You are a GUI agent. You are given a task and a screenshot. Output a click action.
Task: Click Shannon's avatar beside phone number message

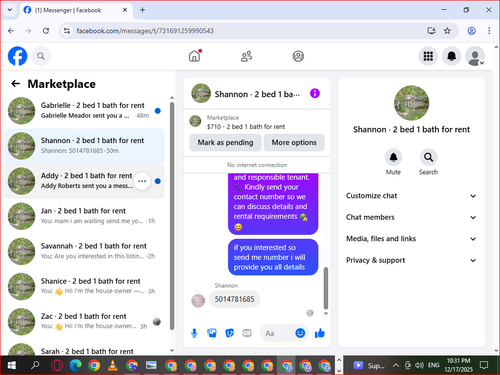(x=198, y=301)
